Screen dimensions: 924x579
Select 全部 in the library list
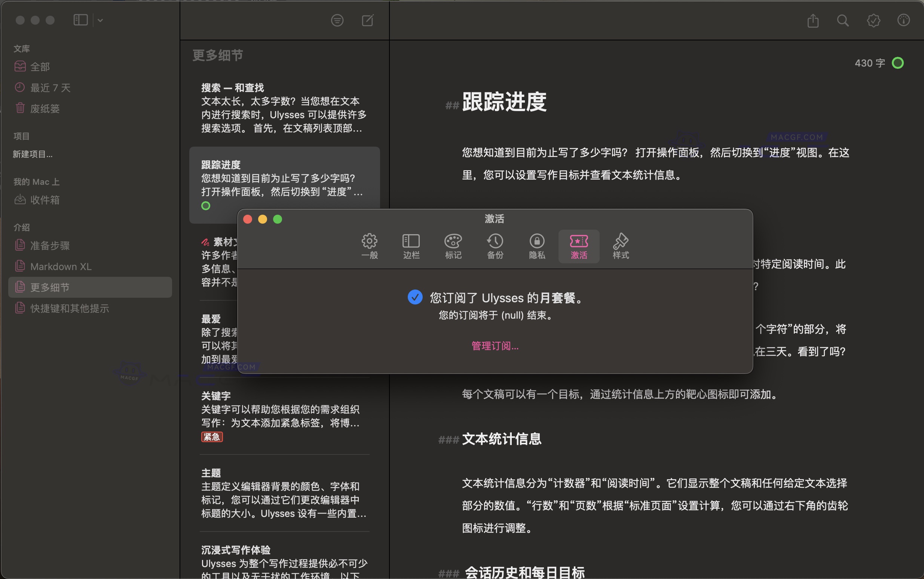(x=40, y=66)
